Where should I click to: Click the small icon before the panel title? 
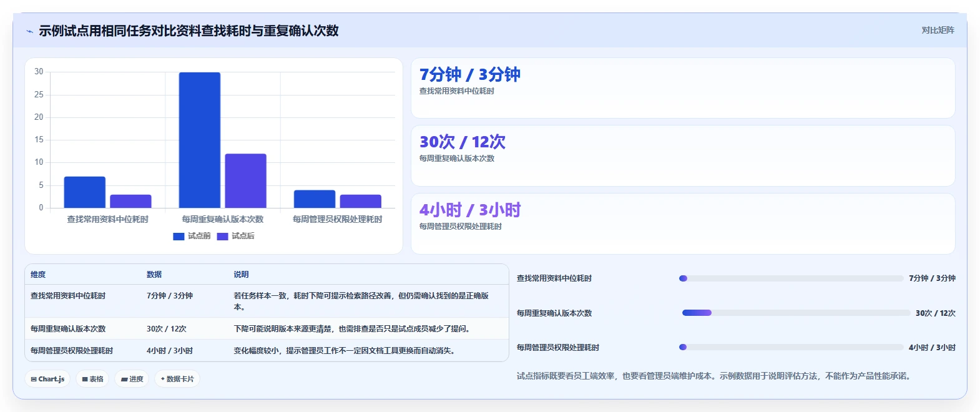pos(29,31)
